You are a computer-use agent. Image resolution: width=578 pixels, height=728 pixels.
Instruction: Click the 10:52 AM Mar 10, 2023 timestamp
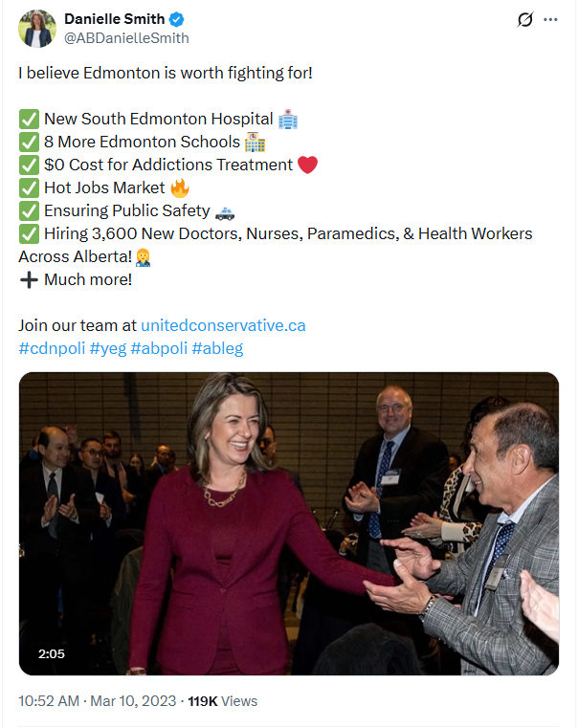click(x=98, y=701)
